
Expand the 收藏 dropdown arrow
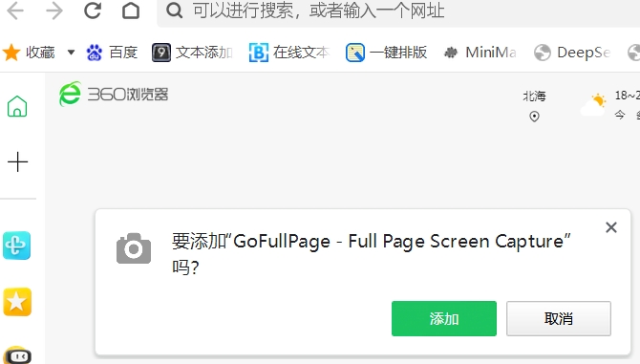coord(71,53)
